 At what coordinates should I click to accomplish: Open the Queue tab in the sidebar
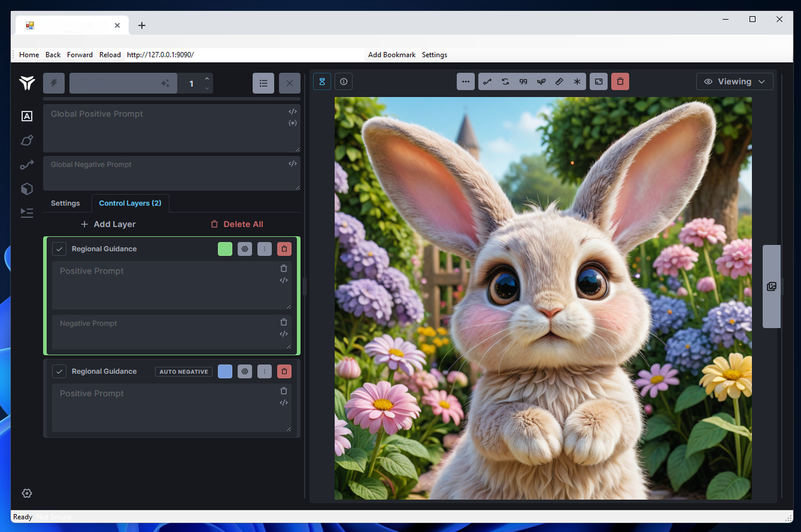pos(27,213)
